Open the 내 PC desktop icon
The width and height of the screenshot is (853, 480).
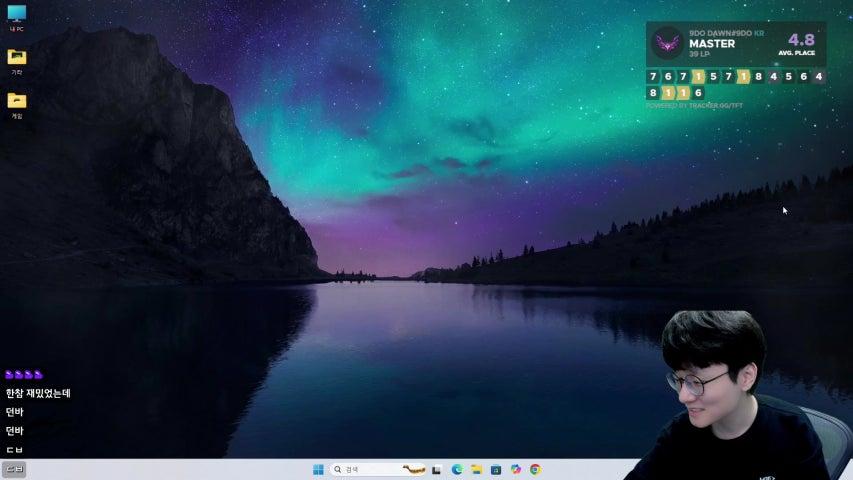[x=17, y=17]
